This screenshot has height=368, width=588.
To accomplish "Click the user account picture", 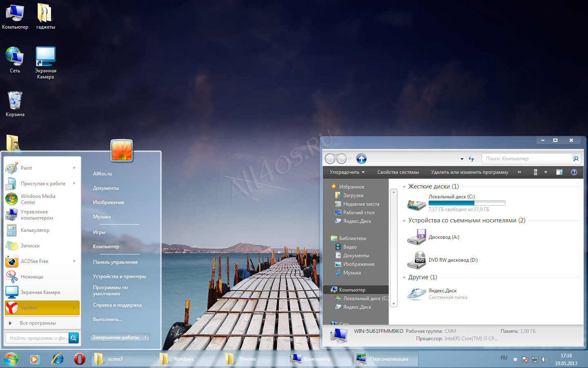I will [122, 151].
